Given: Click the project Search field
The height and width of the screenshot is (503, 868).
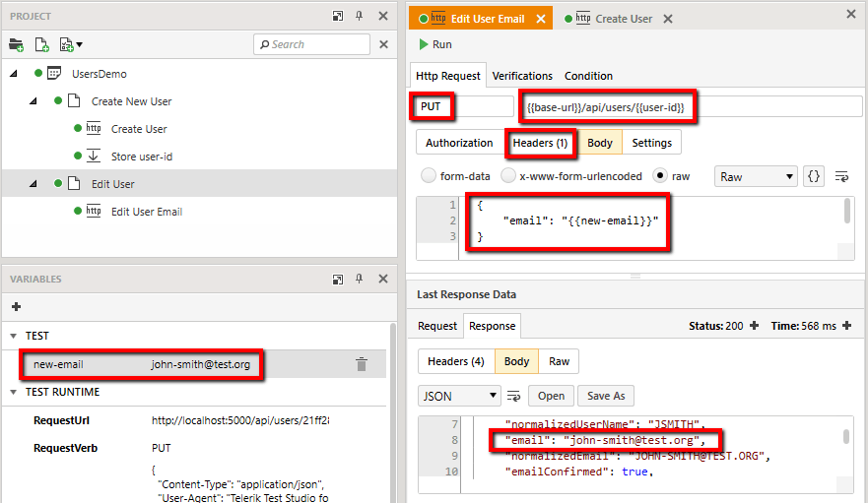Looking at the screenshot, I should pyautogui.click(x=311, y=44).
